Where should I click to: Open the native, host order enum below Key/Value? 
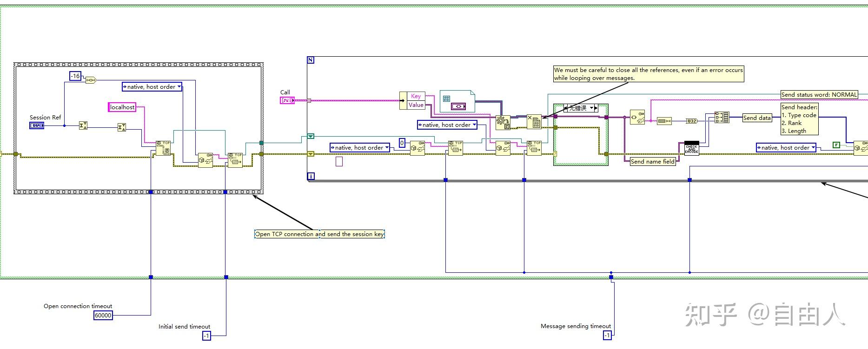447,125
